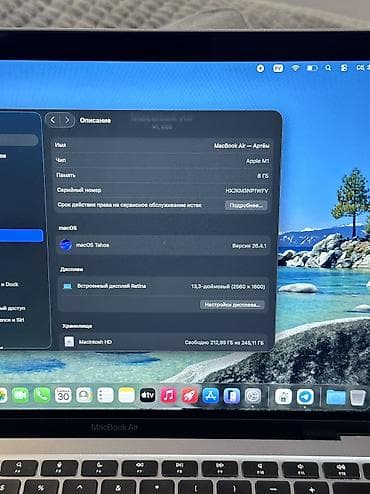Viewport: 370px width, 494px height.
Task: Open Настройки дисплея… display settings button
Action: pos(232,305)
